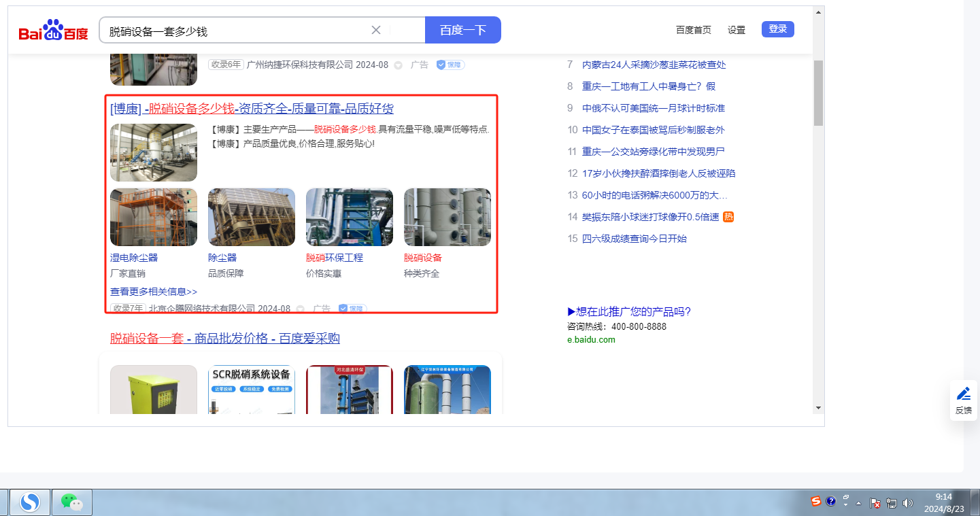The width and height of the screenshot is (980, 516).
Task: Open trending item 重庆一工地有工人中暑身亡？假
Action: click(x=649, y=86)
